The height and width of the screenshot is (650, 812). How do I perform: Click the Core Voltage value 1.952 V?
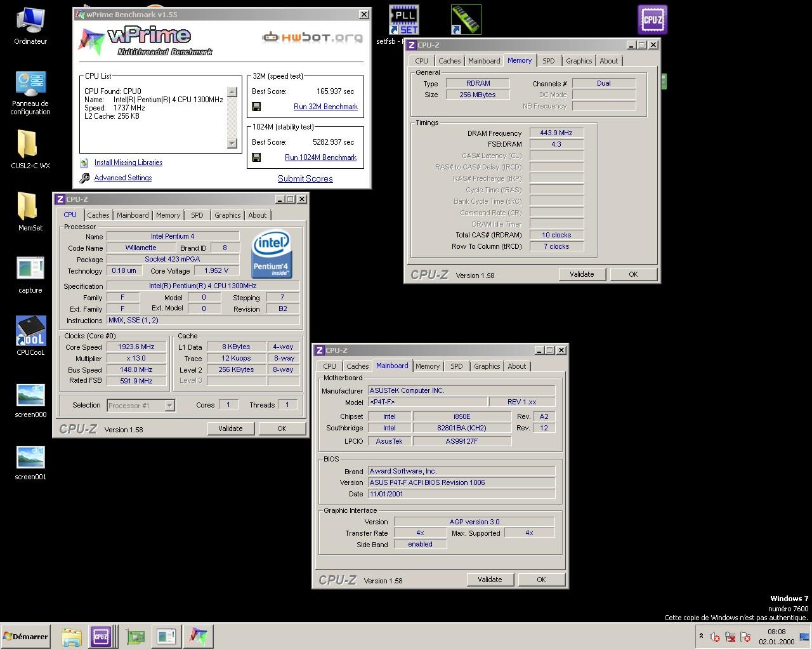(216, 270)
